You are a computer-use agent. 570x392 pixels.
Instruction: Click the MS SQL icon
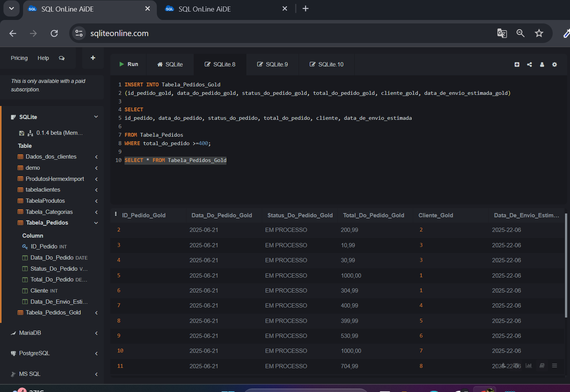13,374
